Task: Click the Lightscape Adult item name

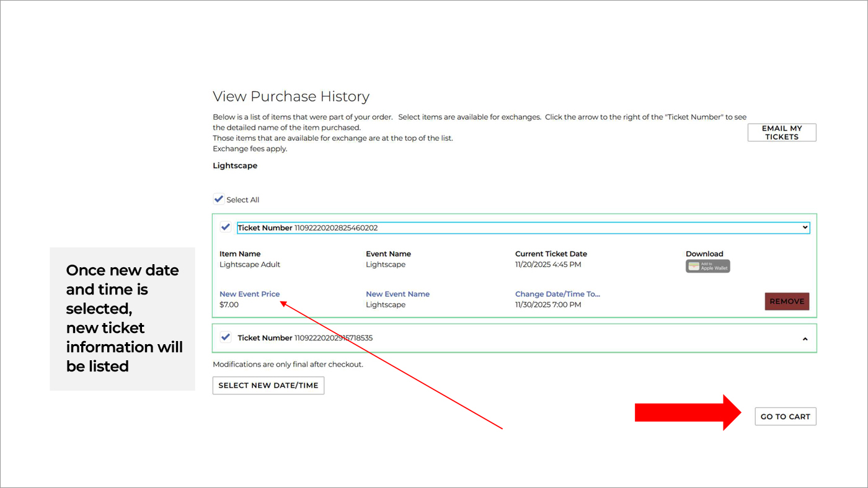Action: tap(250, 264)
